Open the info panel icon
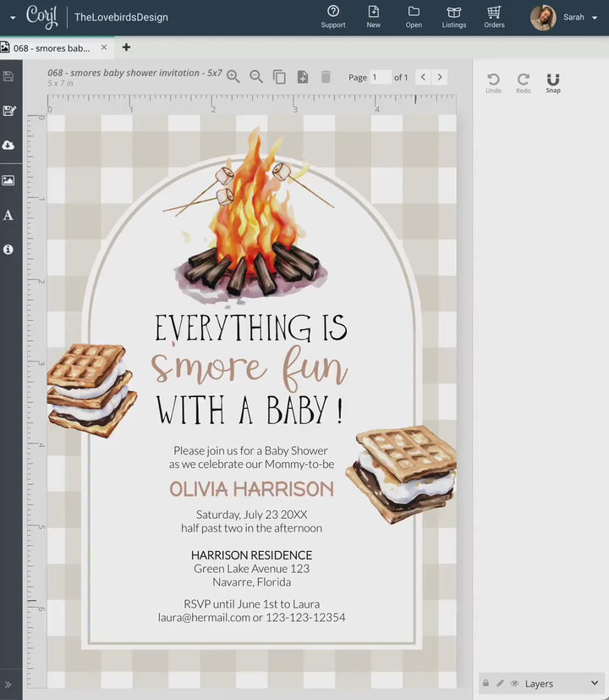The width and height of the screenshot is (609, 700). 8,250
